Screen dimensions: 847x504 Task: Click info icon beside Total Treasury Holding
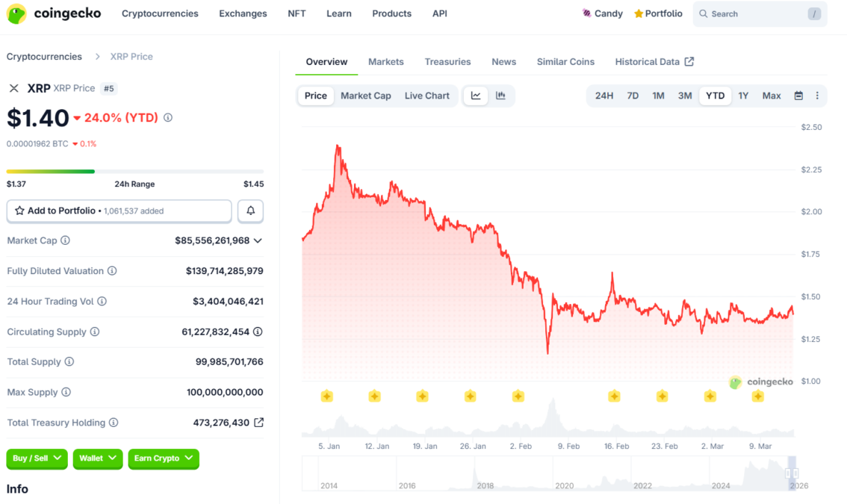pos(114,423)
